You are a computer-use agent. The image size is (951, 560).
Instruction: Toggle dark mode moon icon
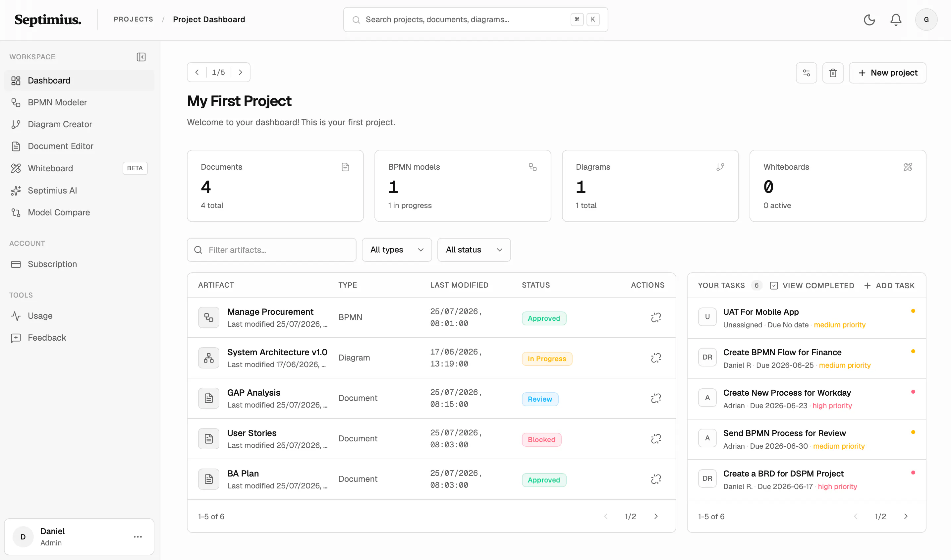(869, 20)
